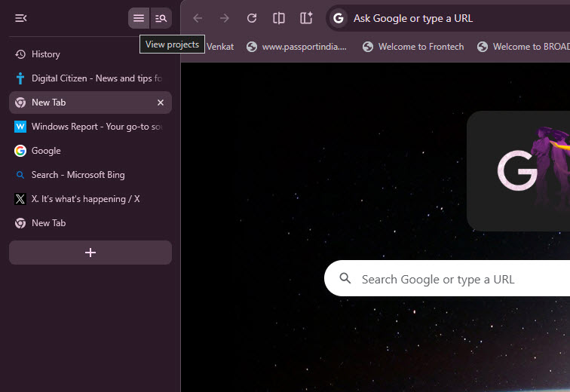Click the Google doodle logo
570x392 pixels.
[519, 171]
